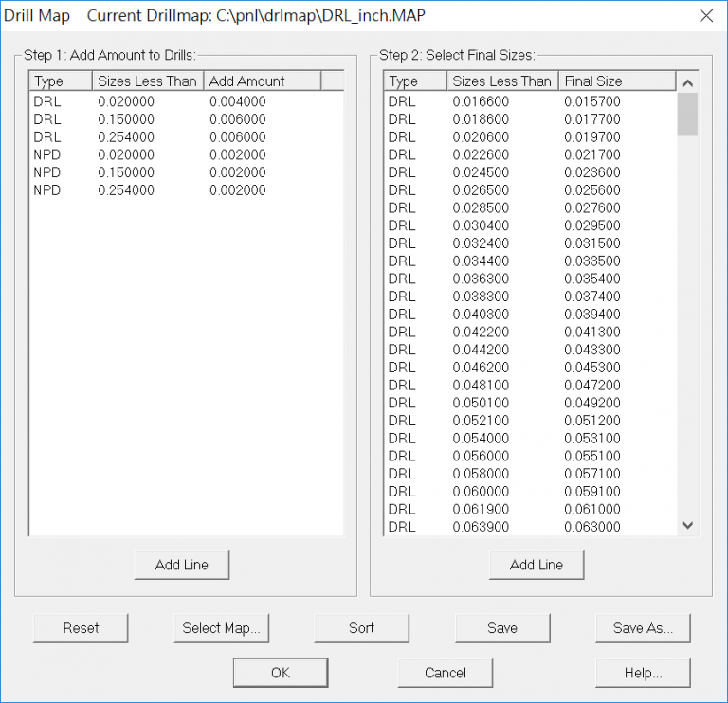
Task: Click Sizes Less Than value 0.030400
Action: click(x=481, y=225)
